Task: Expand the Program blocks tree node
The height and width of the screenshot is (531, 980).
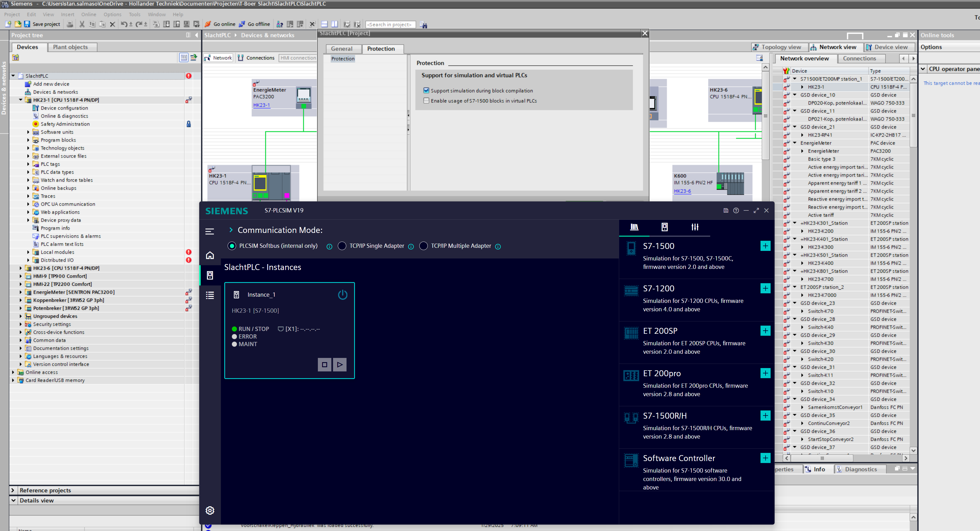Action: 28,140
